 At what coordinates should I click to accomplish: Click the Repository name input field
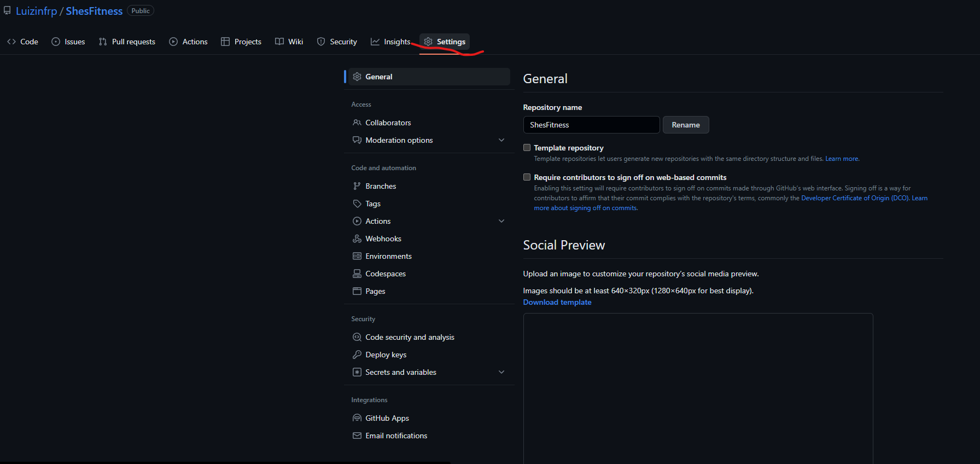[x=591, y=125]
